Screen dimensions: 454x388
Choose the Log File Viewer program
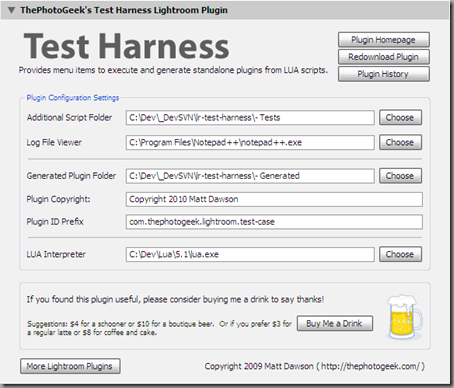coord(400,142)
